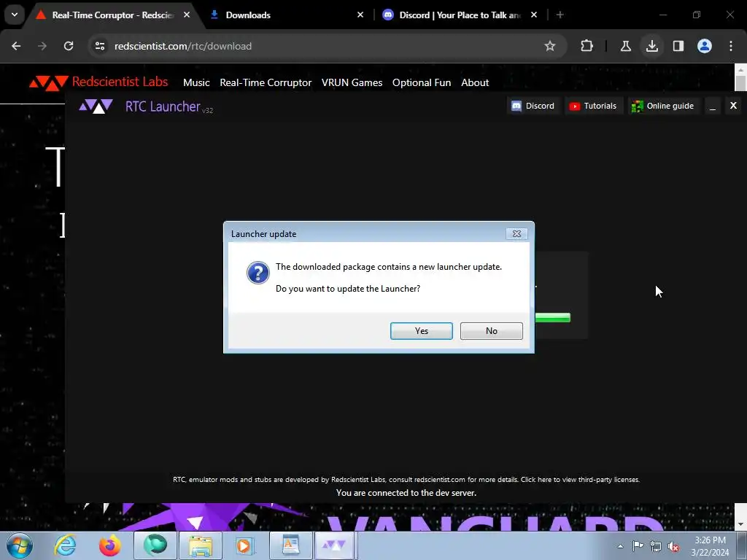The width and height of the screenshot is (747, 560).
Task: Open a new browser tab
Action: (x=560, y=15)
